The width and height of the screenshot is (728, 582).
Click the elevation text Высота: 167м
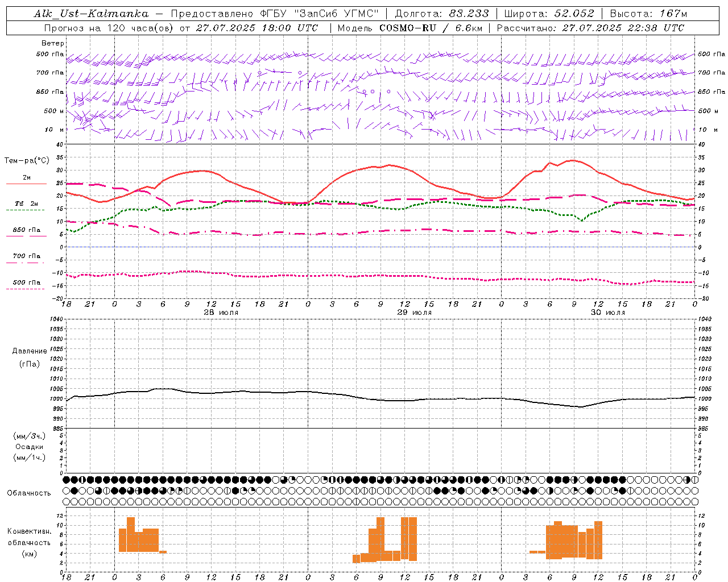pos(648,14)
